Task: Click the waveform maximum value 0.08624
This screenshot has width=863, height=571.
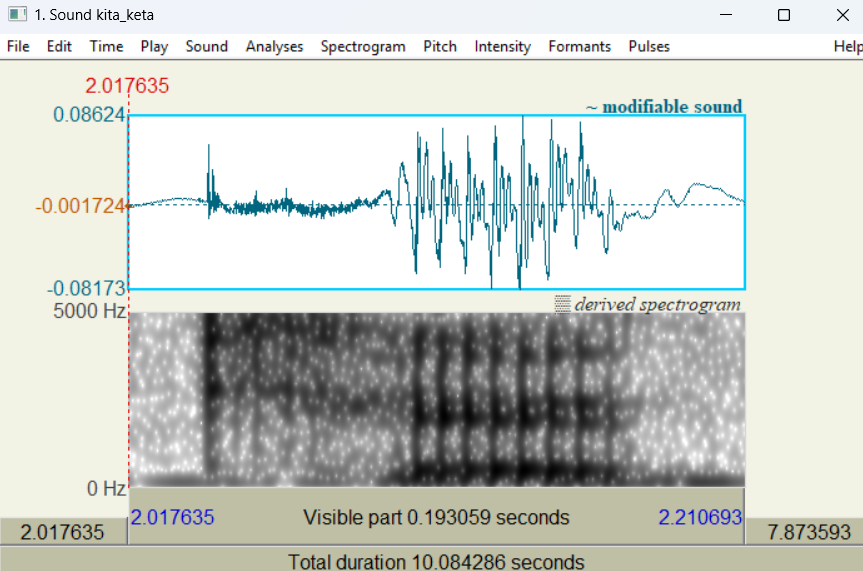Action: (89, 115)
